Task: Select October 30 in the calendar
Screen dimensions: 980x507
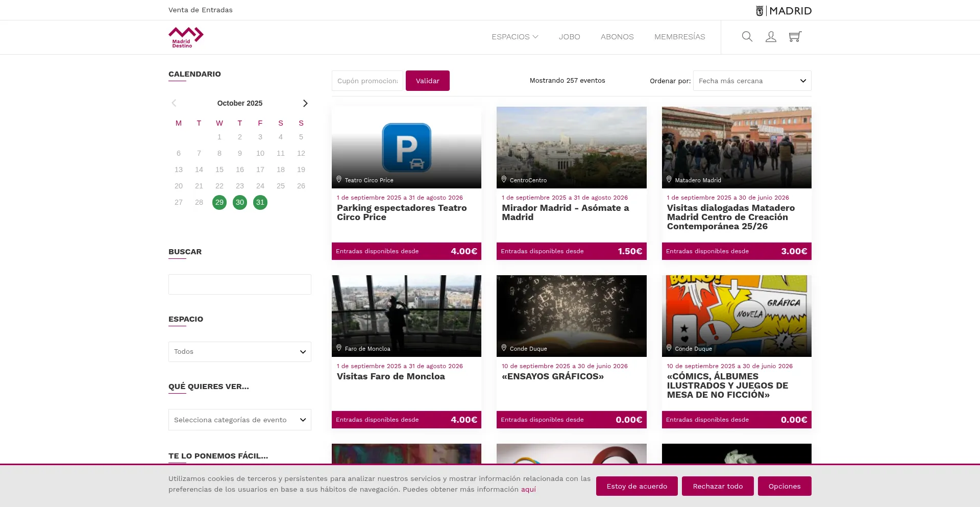Action: coord(240,202)
